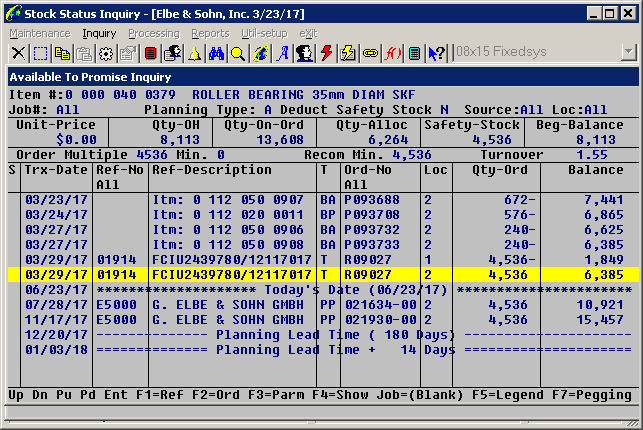Click the Copy toolbar icon

62,53
